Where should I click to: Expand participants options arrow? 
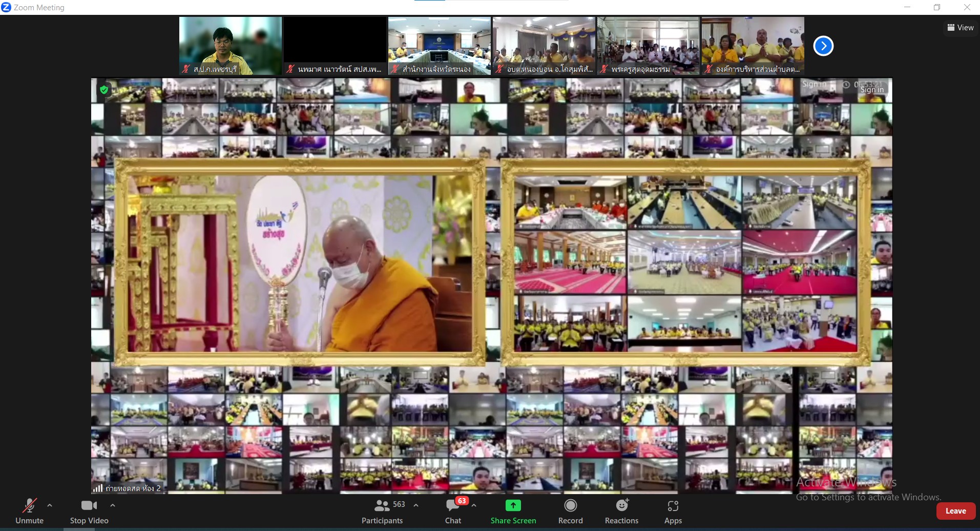[x=416, y=505]
